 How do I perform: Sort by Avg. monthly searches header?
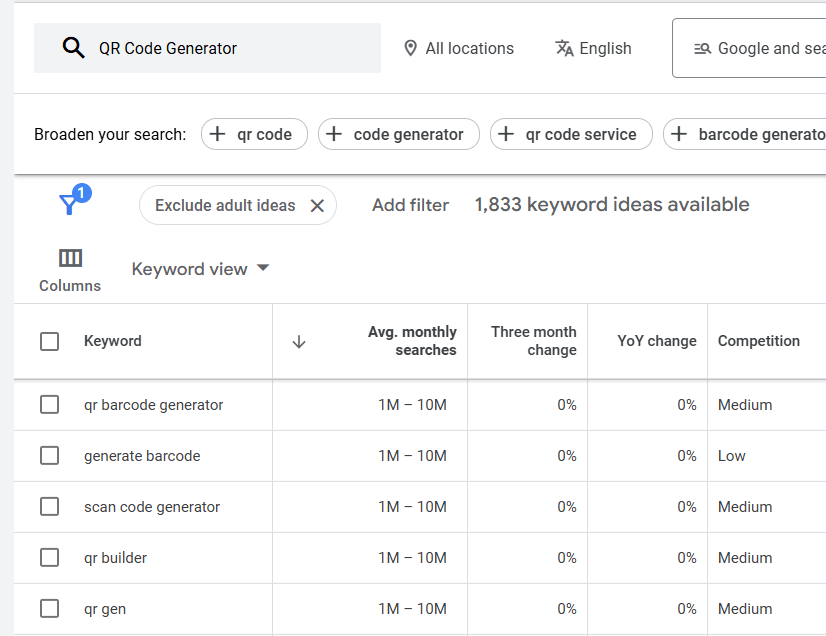[412, 341]
